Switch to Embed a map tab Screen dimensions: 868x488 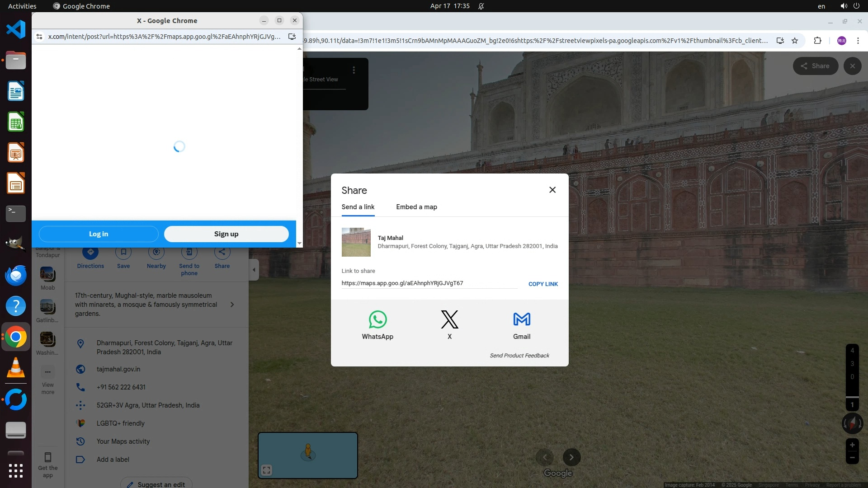(416, 207)
